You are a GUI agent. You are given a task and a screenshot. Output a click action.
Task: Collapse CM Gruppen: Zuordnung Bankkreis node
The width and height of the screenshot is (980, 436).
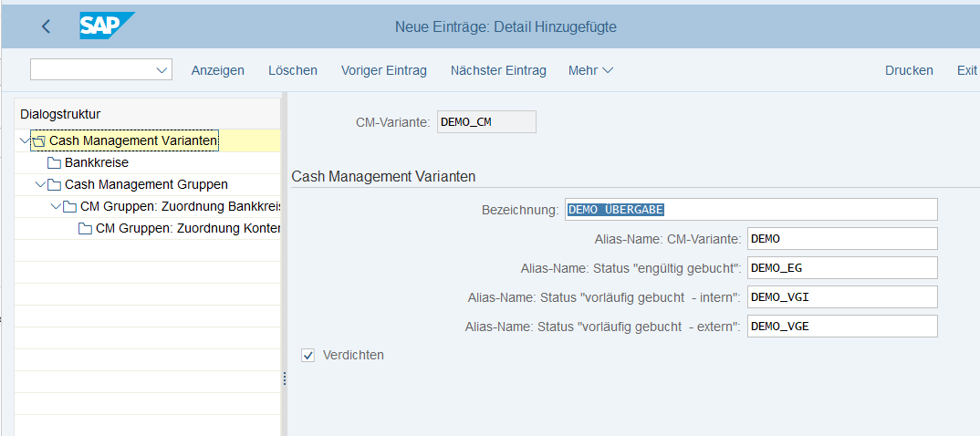pyautogui.click(x=55, y=207)
